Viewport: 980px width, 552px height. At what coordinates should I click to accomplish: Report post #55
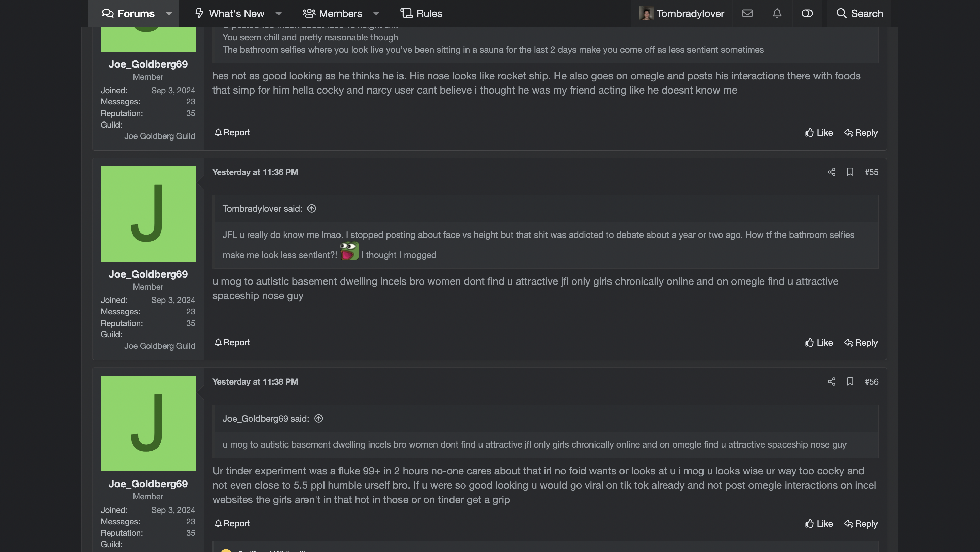pyautogui.click(x=232, y=342)
